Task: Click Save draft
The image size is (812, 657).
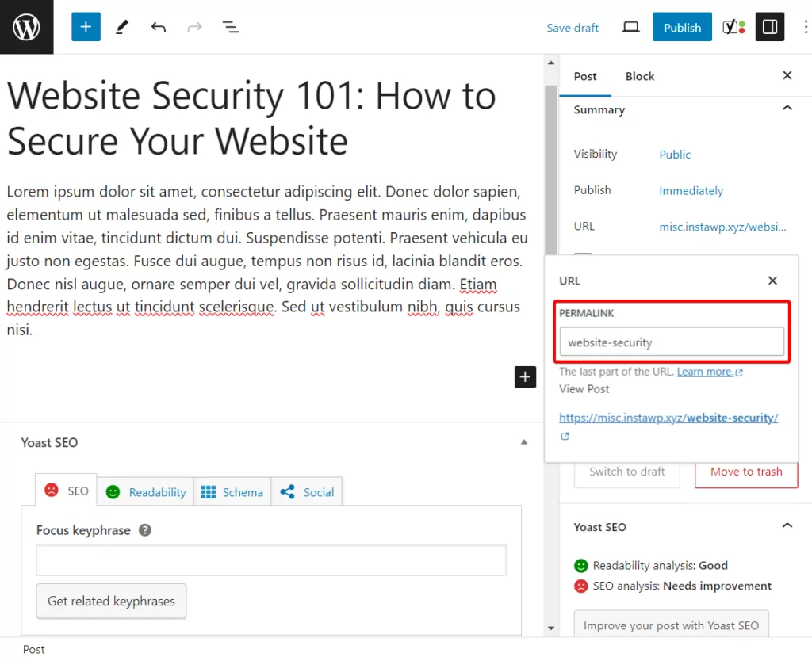Action: (x=573, y=28)
